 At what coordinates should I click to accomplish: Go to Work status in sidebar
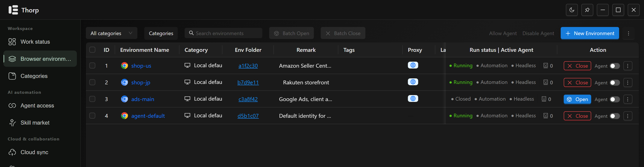tap(40, 42)
